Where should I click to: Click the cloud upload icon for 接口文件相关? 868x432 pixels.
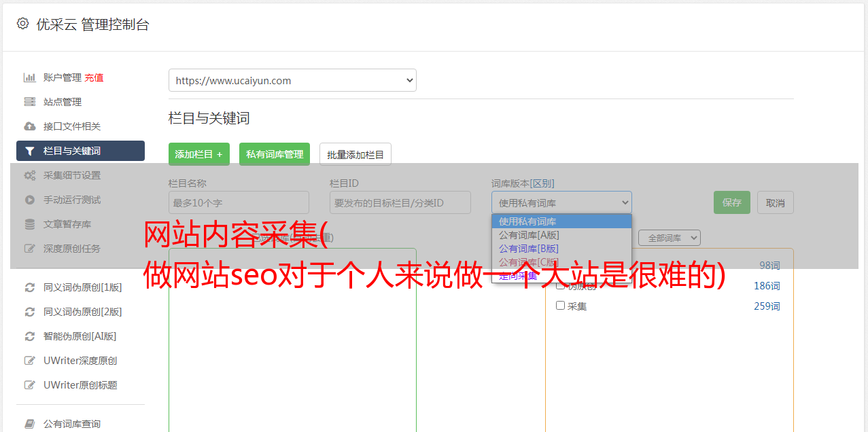click(x=30, y=126)
